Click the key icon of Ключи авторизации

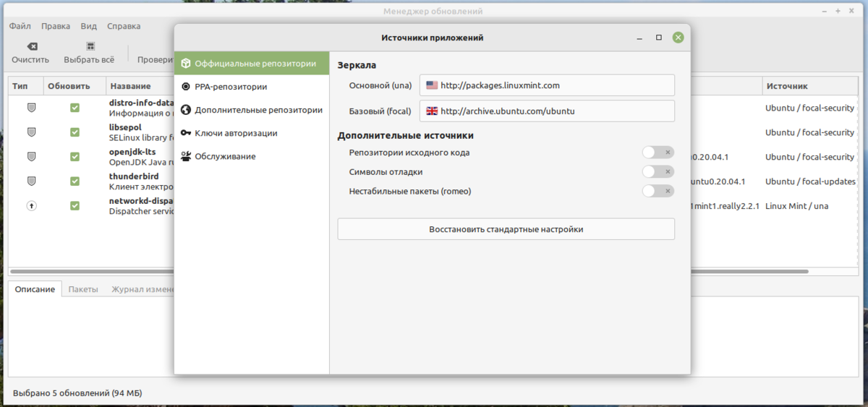tap(186, 133)
